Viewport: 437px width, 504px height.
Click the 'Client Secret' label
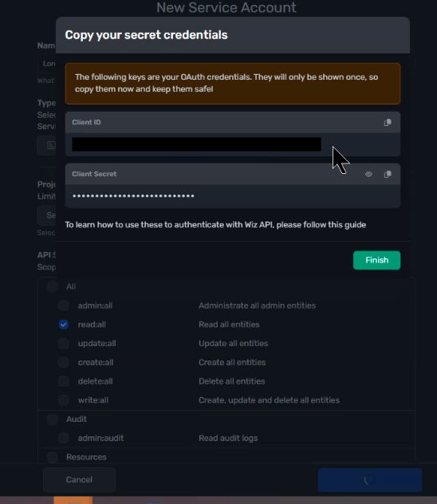pyautogui.click(x=94, y=174)
